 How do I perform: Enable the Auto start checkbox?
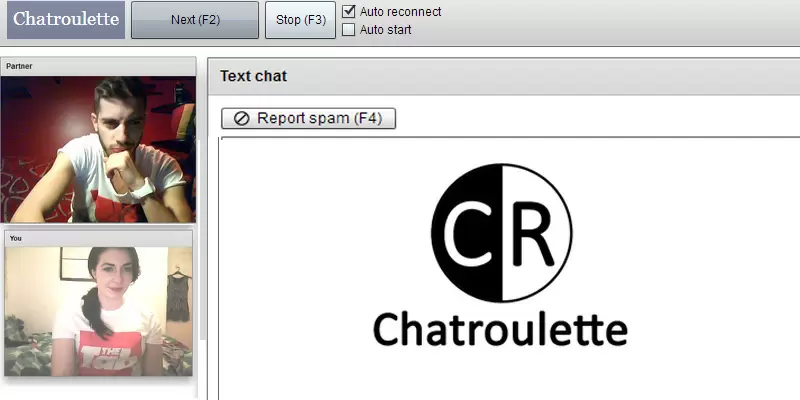click(348, 29)
